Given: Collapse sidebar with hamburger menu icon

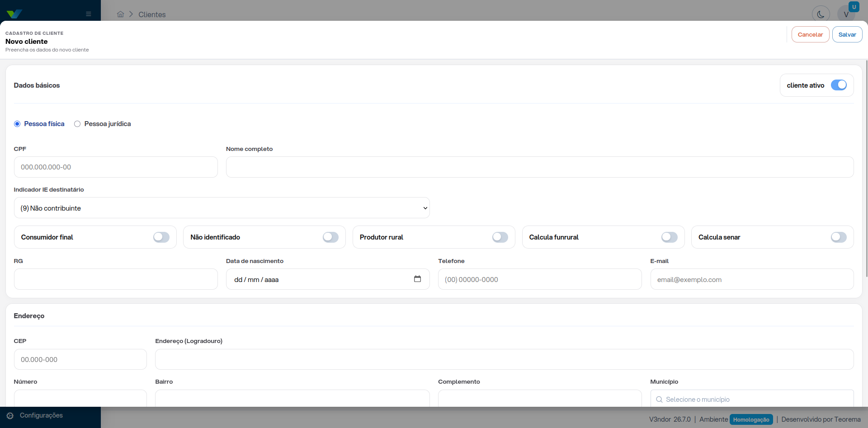Looking at the screenshot, I should pyautogui.click(x=89, y=14).
